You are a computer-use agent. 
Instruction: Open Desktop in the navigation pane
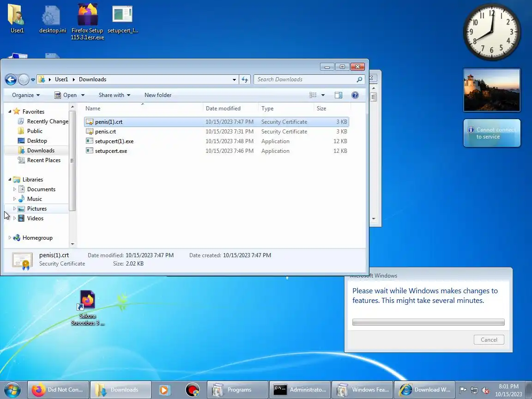click(33, 141)
